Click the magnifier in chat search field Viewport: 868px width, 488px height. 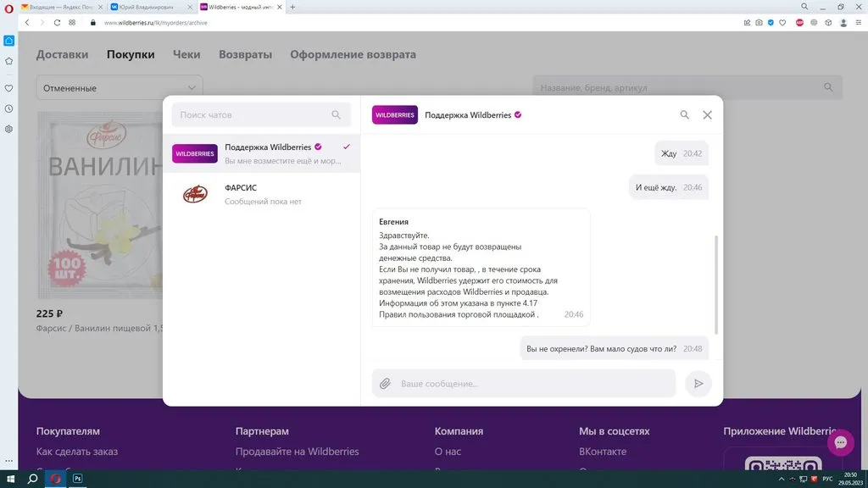(x=336, y=114)
